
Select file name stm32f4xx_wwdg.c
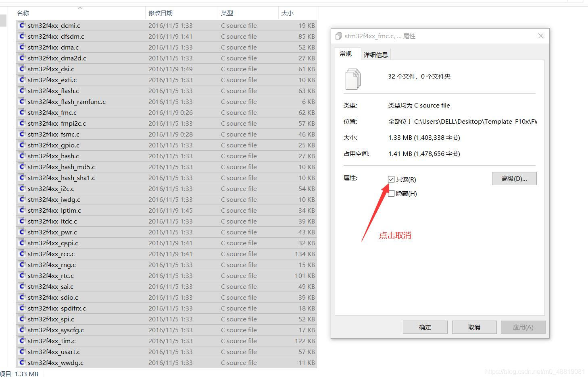[56, 362]
